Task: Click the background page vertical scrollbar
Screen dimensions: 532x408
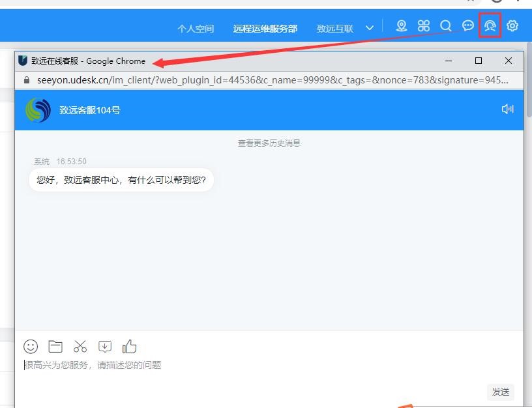Action: (529, 80)
